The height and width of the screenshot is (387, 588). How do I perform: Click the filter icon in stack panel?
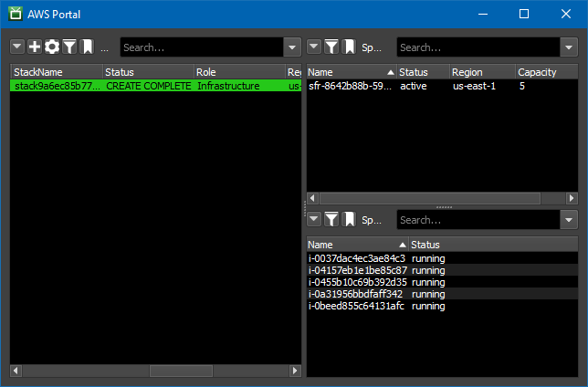coord(69,47)
